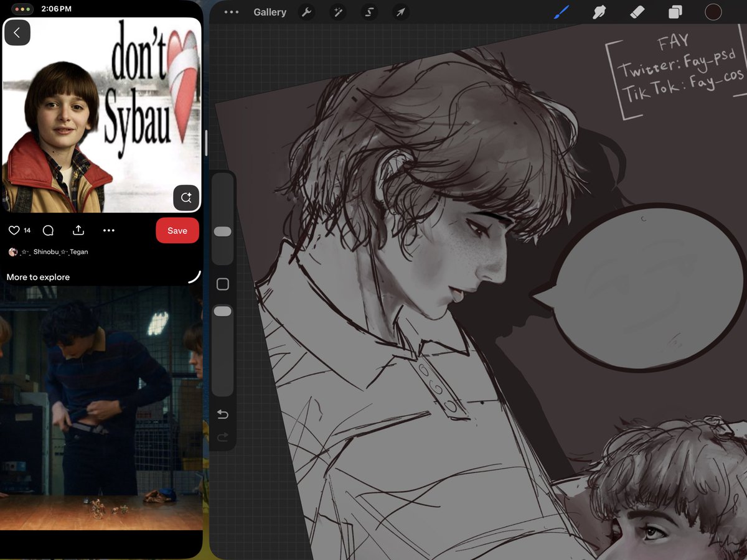This screenshot has width=747, height=560.
Task: Like the pin with heart icon
Action: tap(14, 230)
